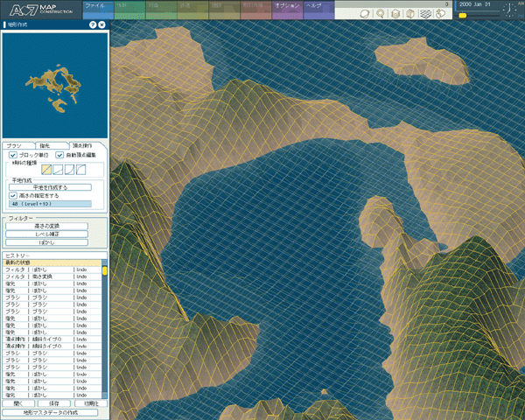Click the counter field showing 0
Image resolution: width=525 pixels, height=420 pixels.
(x=392, y=4)
